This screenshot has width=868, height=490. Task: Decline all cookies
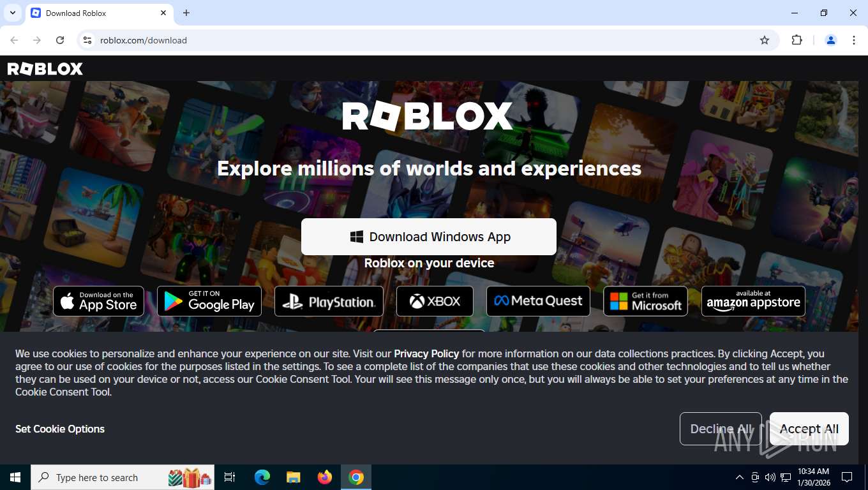(721, 429)
